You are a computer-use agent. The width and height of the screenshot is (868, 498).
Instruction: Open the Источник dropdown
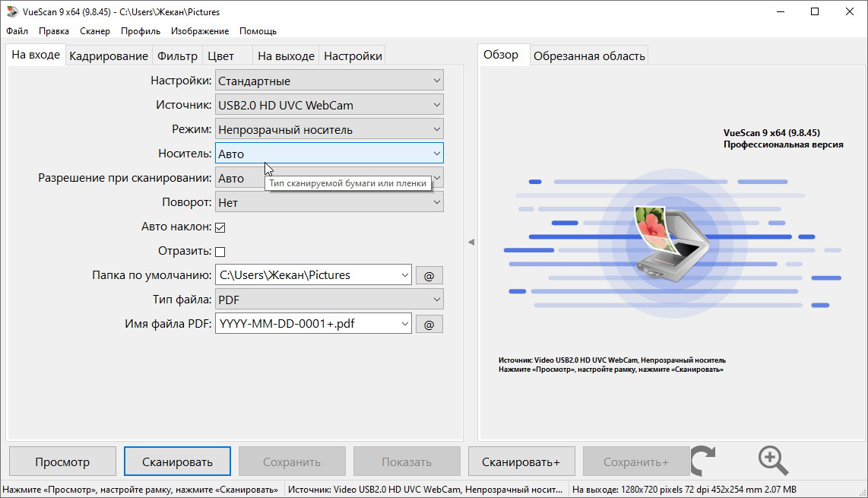pyautogui.click(x=329, y=105)
